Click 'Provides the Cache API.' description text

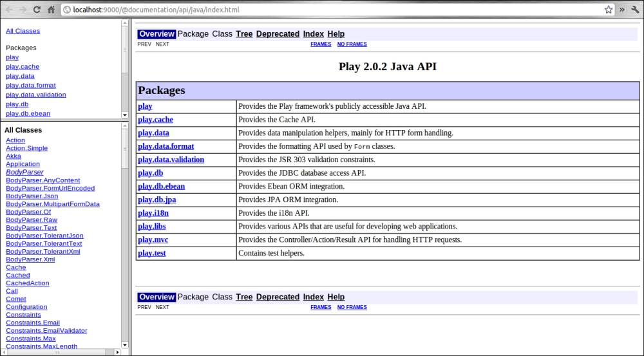pos(277,120)
